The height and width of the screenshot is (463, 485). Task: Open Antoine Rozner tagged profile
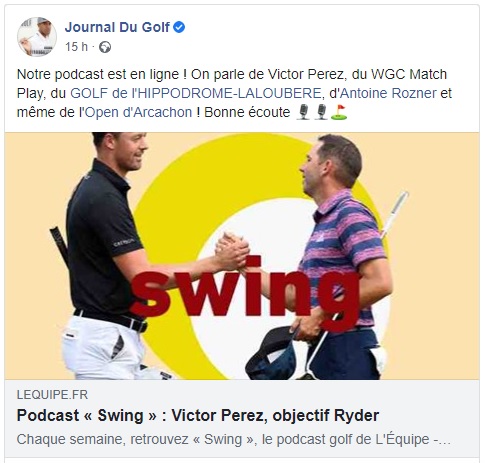tap(388, 93)
